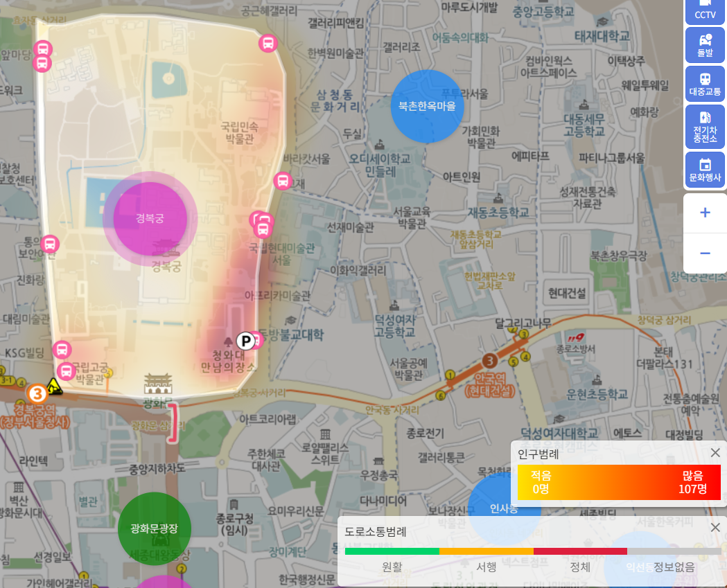Click the green 원활 traffic legend bar
The height and width of the screenshot is (588, 727).
[392, 551]
